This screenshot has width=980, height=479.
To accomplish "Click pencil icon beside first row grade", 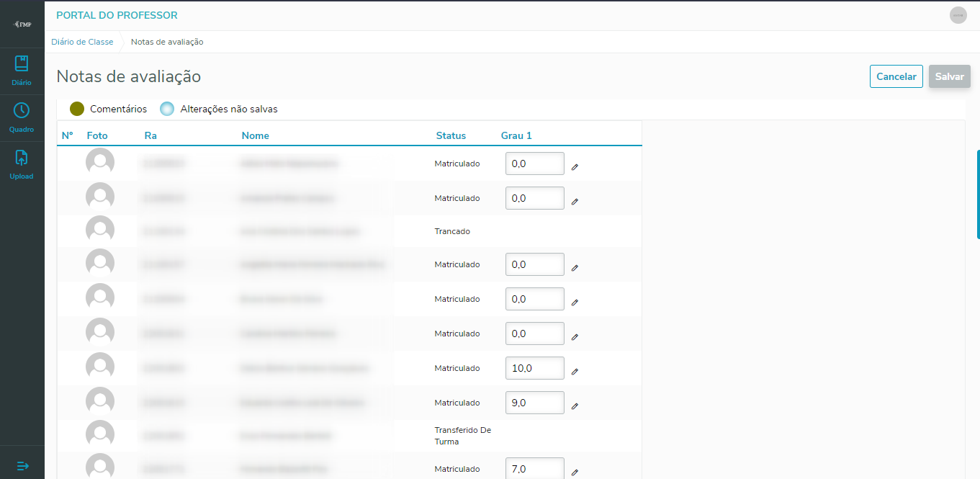I will point(575,167).
